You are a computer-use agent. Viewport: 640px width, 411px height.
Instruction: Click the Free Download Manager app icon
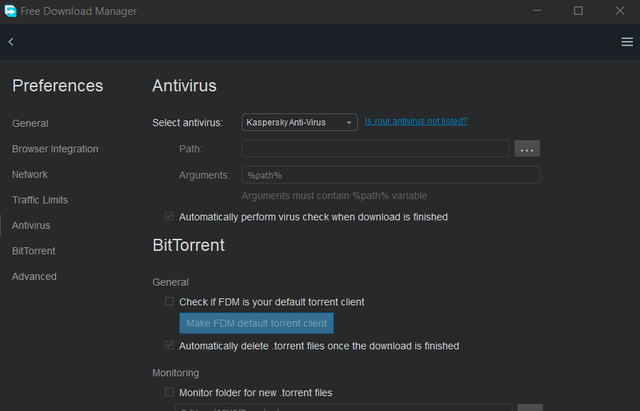[x=10, y=11]
